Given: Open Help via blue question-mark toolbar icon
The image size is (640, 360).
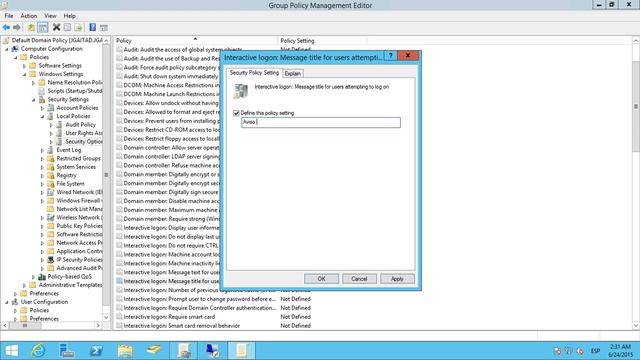Looking at the screenshot, I should [93, 27].
